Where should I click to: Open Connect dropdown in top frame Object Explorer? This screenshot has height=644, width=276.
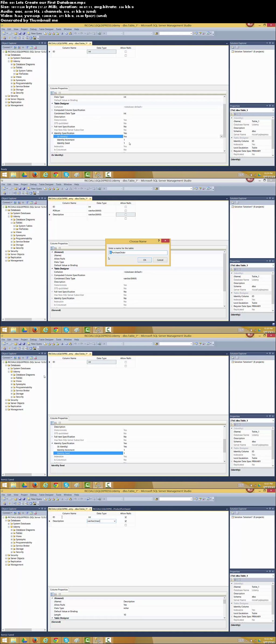pyautogui.click(x=7, y=48)
